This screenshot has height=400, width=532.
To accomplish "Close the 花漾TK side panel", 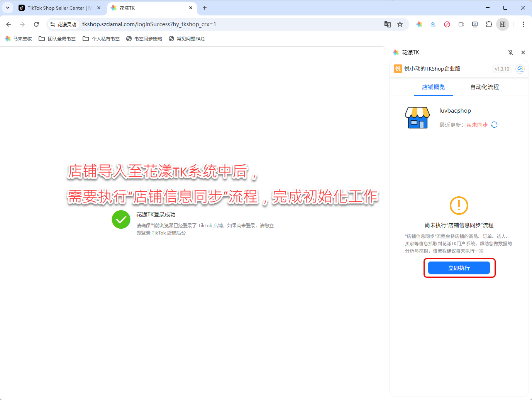I will [523, 52].
